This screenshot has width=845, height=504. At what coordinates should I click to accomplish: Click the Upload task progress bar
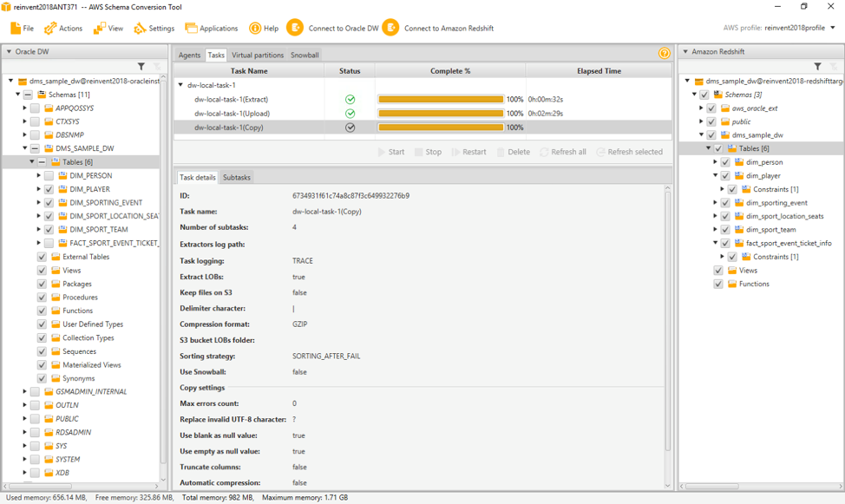point(441,113)
